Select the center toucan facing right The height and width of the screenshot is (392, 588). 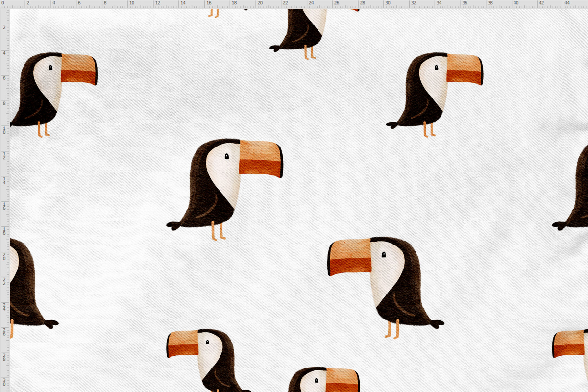pyautogui.click(x=225, y=189)
